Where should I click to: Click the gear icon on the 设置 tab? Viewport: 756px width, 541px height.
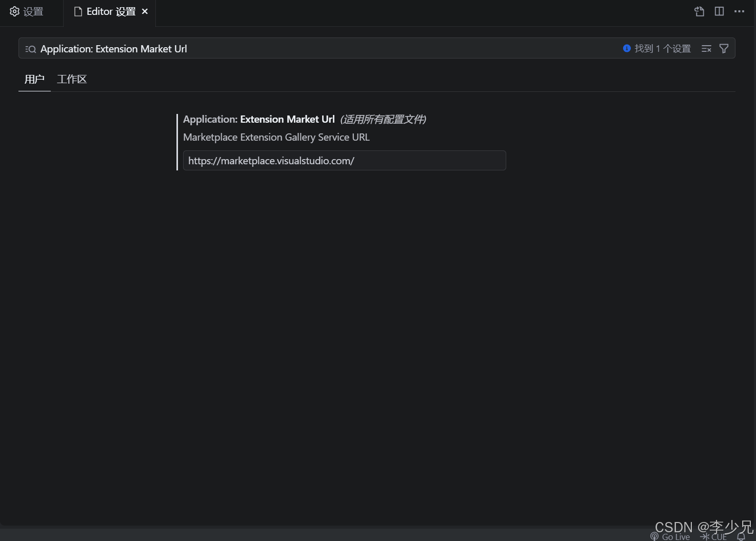click(x=14, y=11)
